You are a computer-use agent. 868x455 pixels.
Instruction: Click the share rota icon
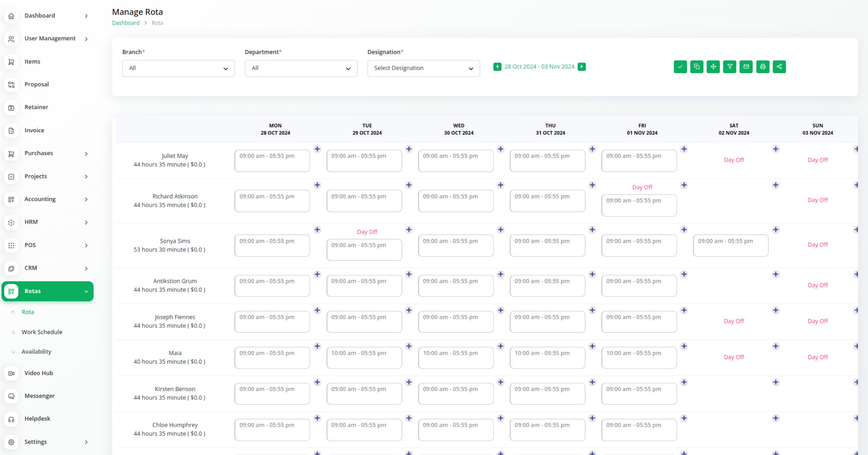(x=779, y=67)
